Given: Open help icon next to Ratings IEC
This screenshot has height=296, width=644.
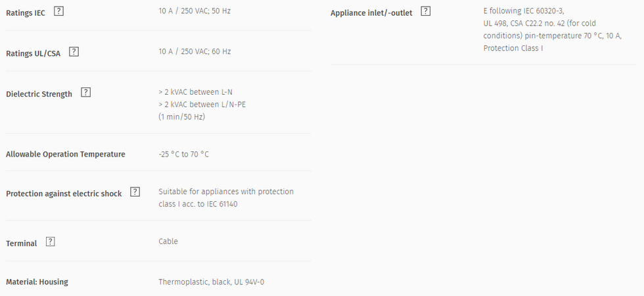Looking at the screenshot, I should tap(59, 12).
